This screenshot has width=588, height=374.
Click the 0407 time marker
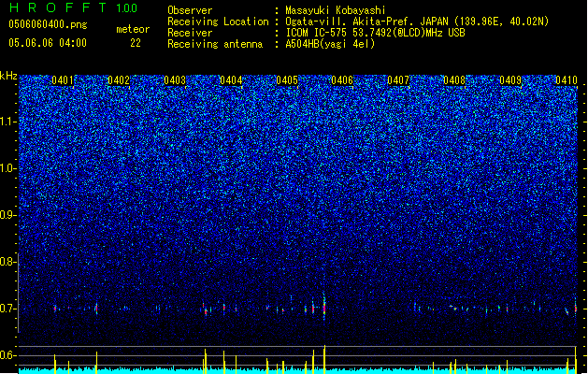[x=398, y=80]
